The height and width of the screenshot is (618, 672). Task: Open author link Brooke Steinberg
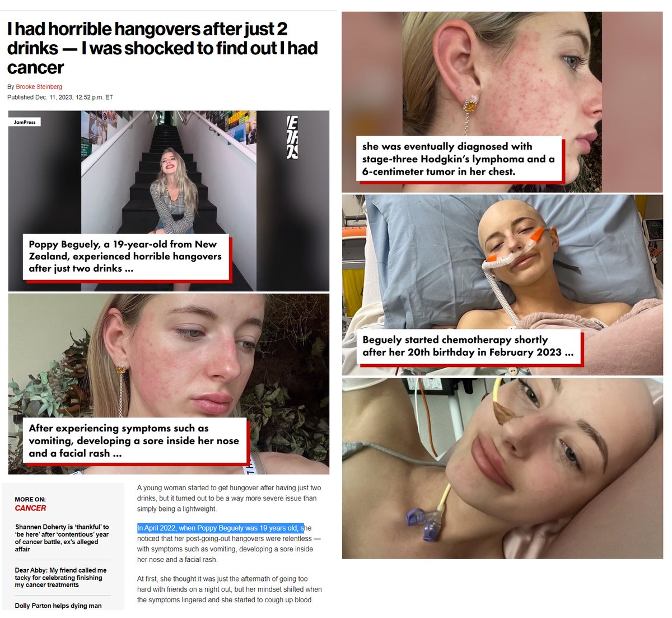tap(39, 87)
